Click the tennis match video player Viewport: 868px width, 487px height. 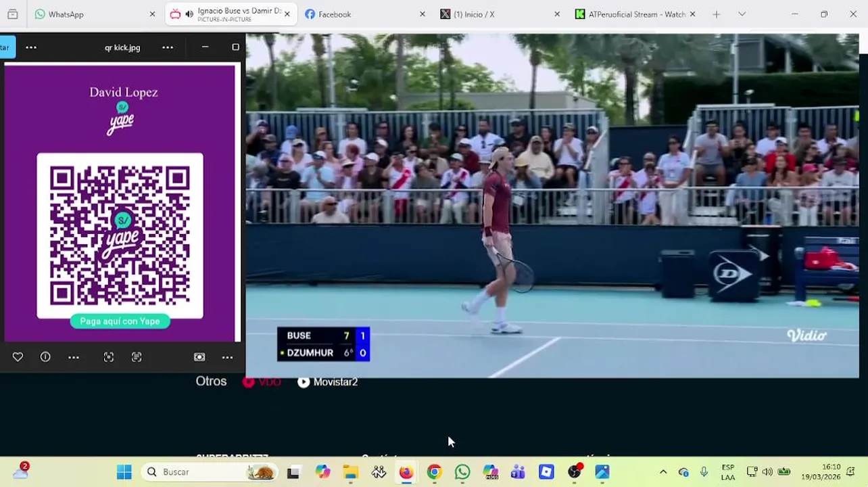[x=552, y=206]
